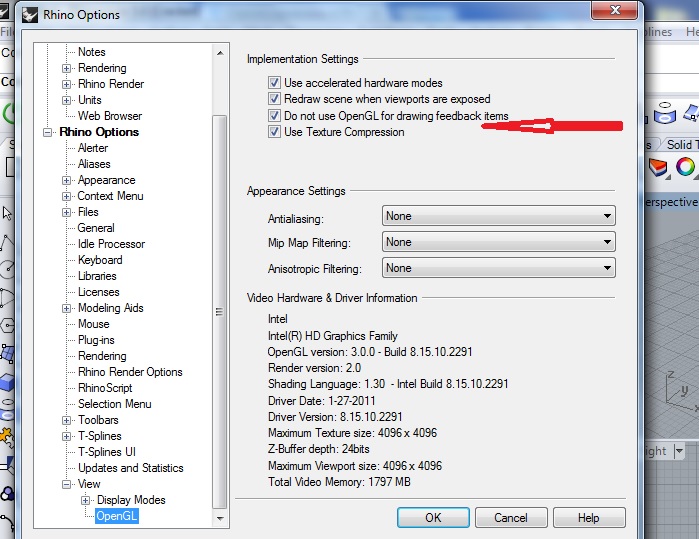
Task: Select Alerter in the options tree
Action: 93,148
